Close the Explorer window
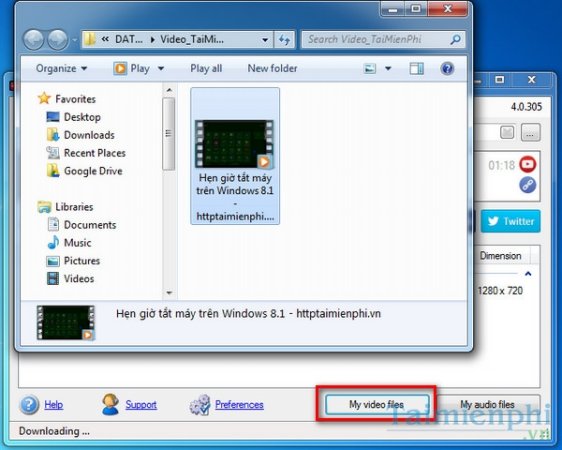 pos(448,9)
